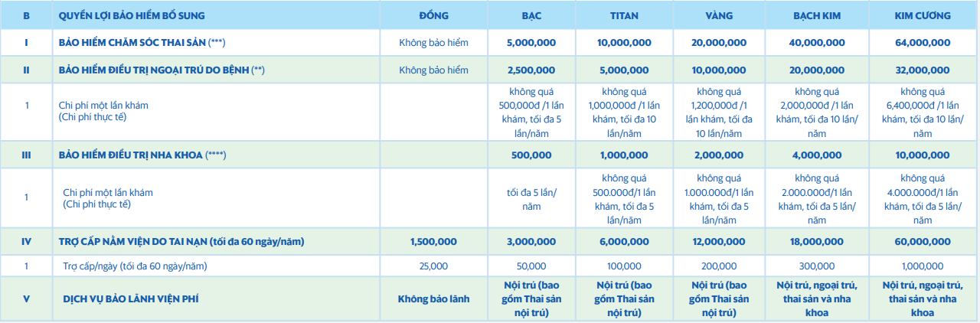Select the 25,000 daily allowance cell
This screenshot has width=980, height=323.
pos(433,266)
